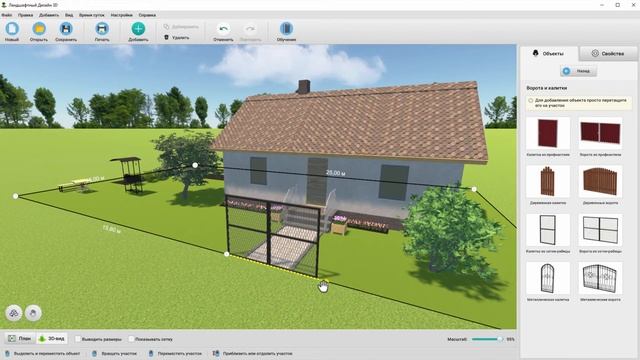
Task: Click the Масштаб zoom slider
Action: (487, 339)
